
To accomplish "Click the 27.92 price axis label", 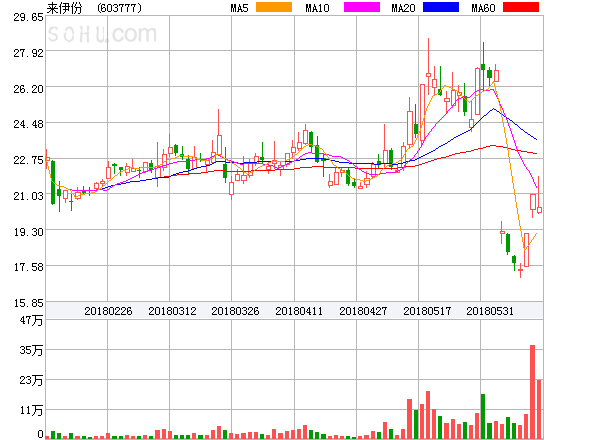I will click(28, 53).
